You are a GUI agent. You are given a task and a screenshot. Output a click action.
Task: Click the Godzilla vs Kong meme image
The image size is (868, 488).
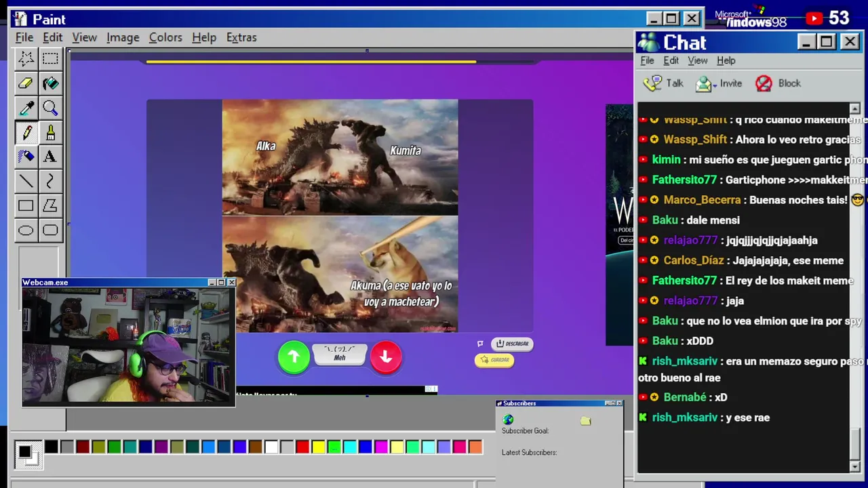point(340,216)
